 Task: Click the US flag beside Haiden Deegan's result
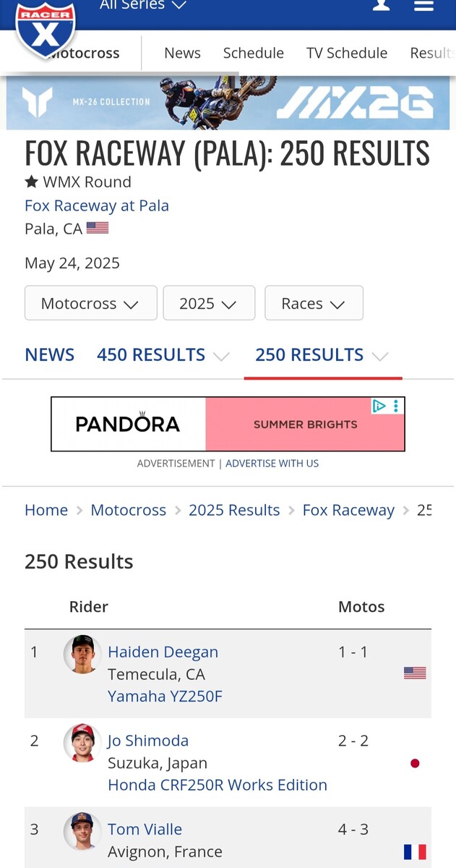click(x=414, y=673)
